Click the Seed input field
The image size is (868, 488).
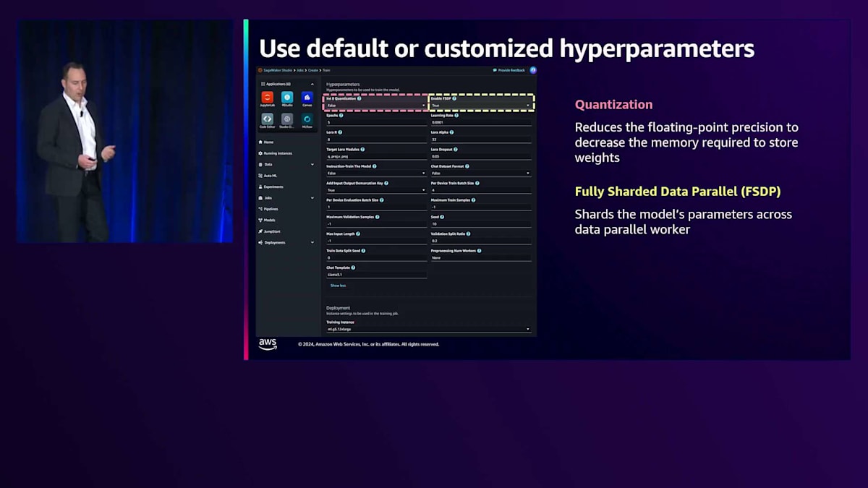(481, 224)
